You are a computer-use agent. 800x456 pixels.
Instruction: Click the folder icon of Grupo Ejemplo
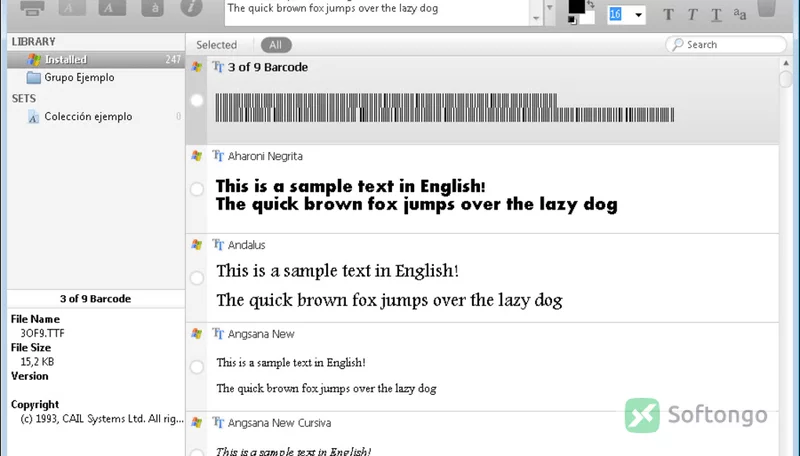pyautogui.click(x=34, y=78)
